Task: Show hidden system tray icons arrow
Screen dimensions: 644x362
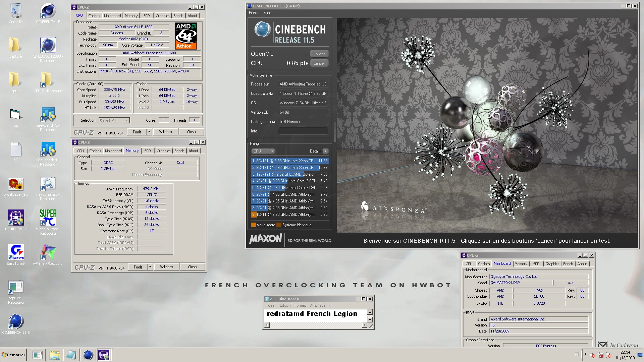Action: (585, 355)
